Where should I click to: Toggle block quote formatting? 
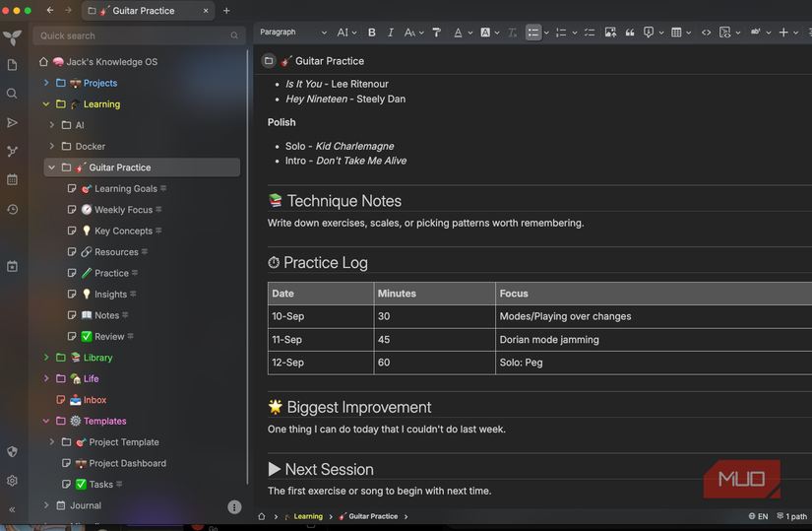pyautogui.click(x=630, y=33)
